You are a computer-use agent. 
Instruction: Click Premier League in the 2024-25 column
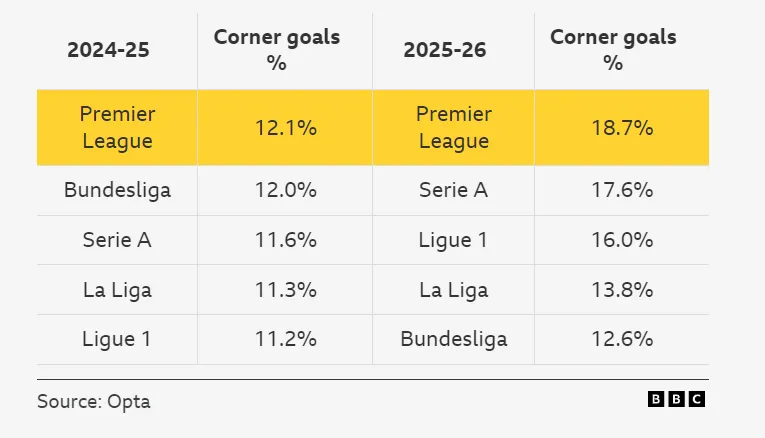tap(117, 127)
